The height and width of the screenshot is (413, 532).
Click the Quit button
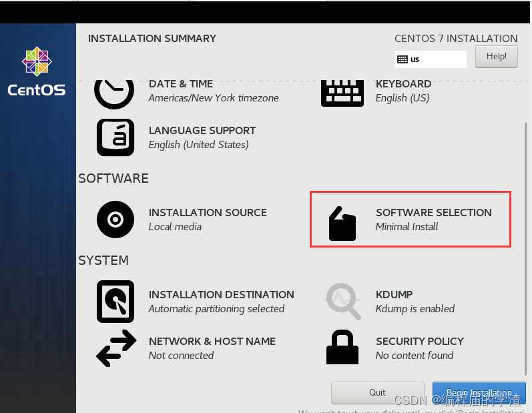point(377,393)
